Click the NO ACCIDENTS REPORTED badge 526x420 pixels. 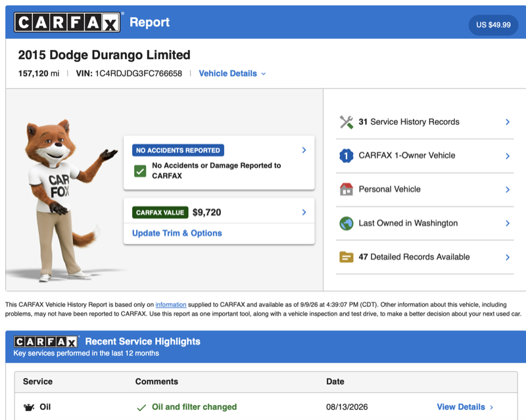pos(178,151)
